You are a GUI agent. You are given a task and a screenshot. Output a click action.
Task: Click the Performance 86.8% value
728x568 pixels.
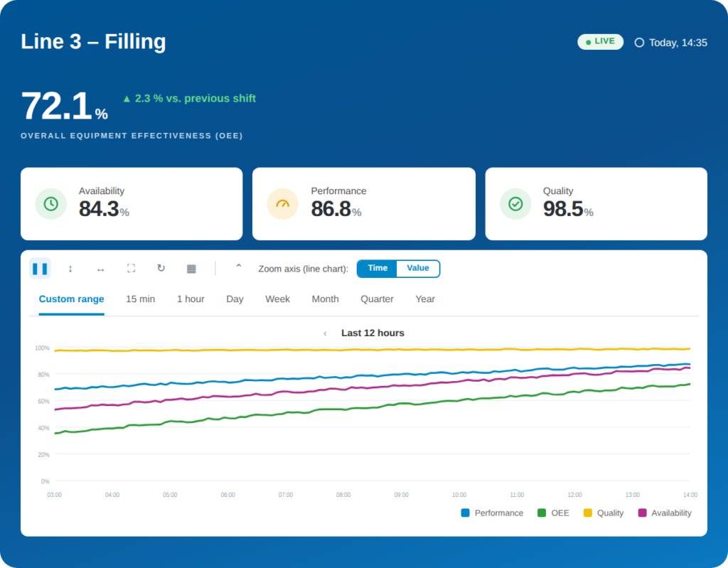(x=336, y=209)
